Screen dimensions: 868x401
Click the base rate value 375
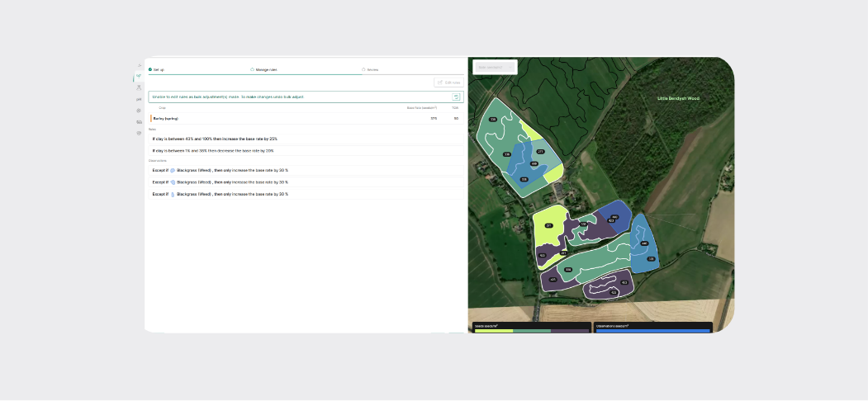pyautogui.click(x=434, y=118)
